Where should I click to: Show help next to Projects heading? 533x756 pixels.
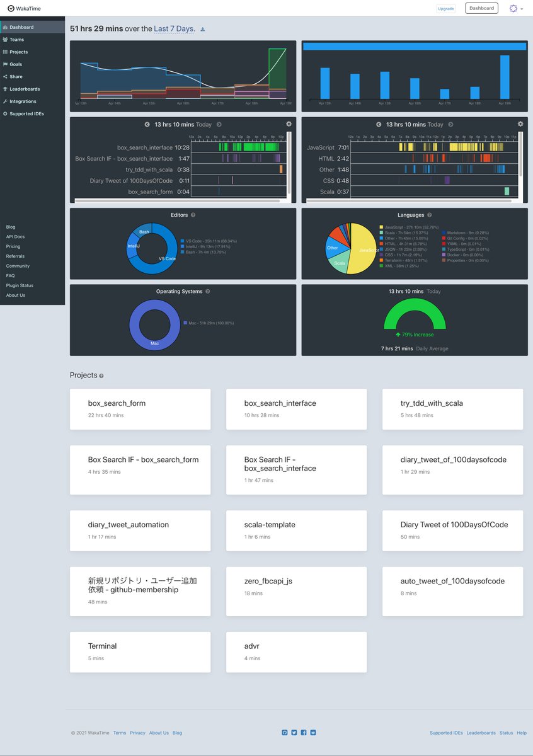(x=101, y=376)
